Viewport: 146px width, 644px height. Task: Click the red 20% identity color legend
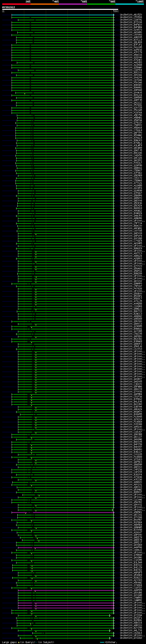tap(16, 4)
